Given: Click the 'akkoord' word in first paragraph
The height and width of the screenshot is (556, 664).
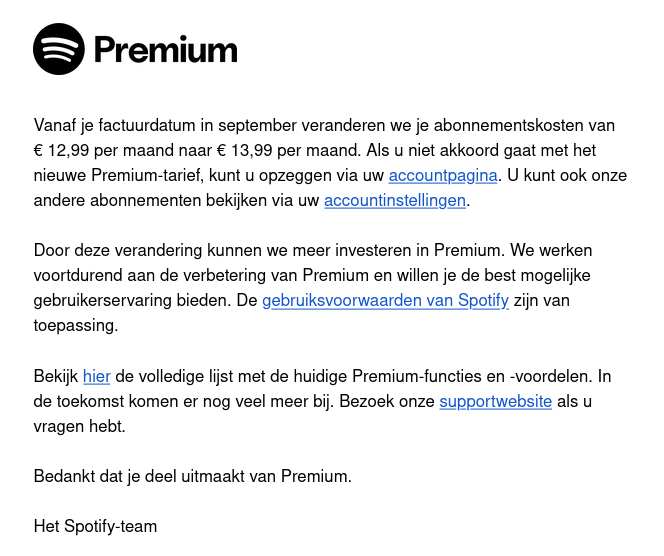Looking at the screenshot, I should (x=469, y=151).
